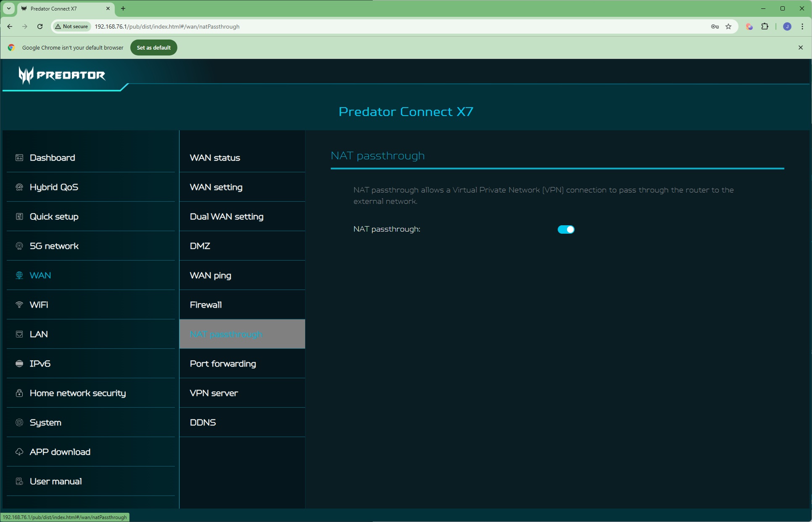Click the System gear icon
Image resolution: width=812 pixels, height=522 pixels.
click(19, 422)
